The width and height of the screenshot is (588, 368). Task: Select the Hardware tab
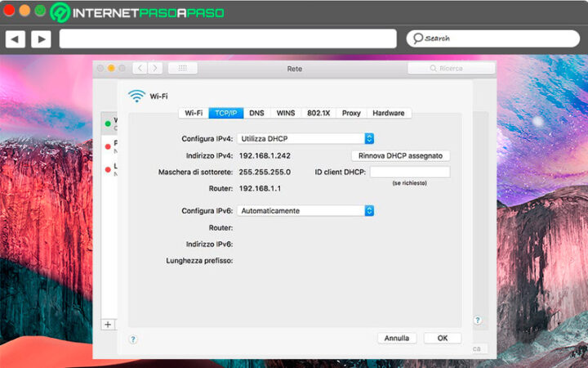tap(388, 113)
